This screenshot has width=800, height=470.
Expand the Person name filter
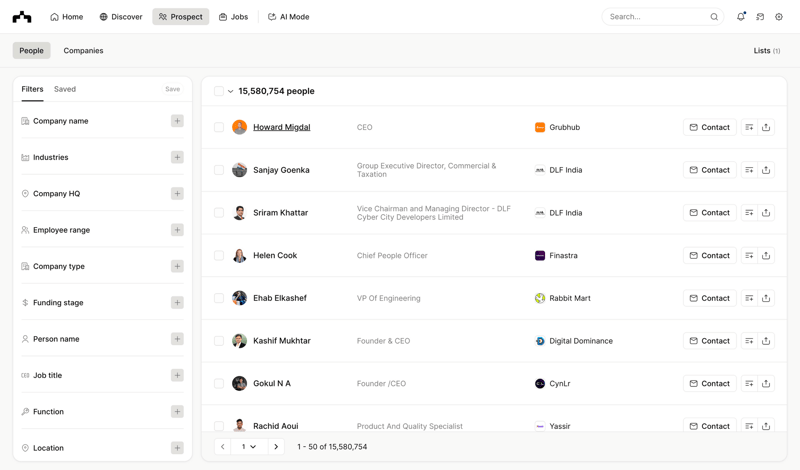(x=177, y=339)
